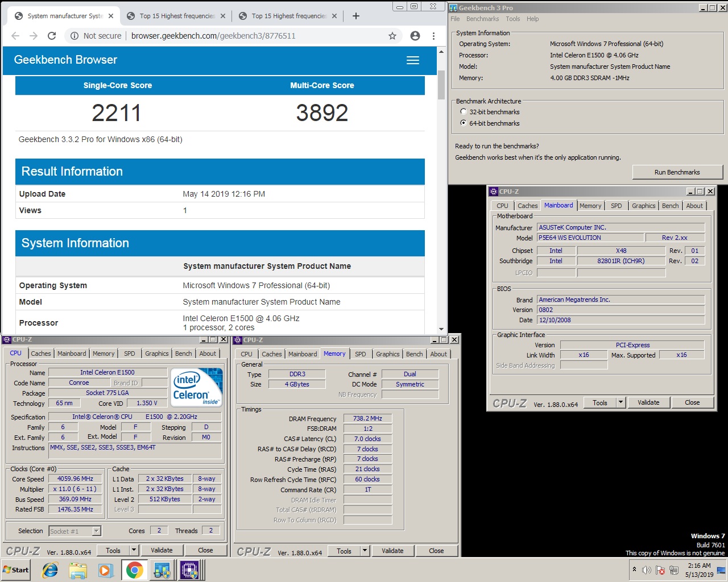The width and height of the screenshot is (728, 582).
Task: Click the Start button
Action: pos(16,570)
